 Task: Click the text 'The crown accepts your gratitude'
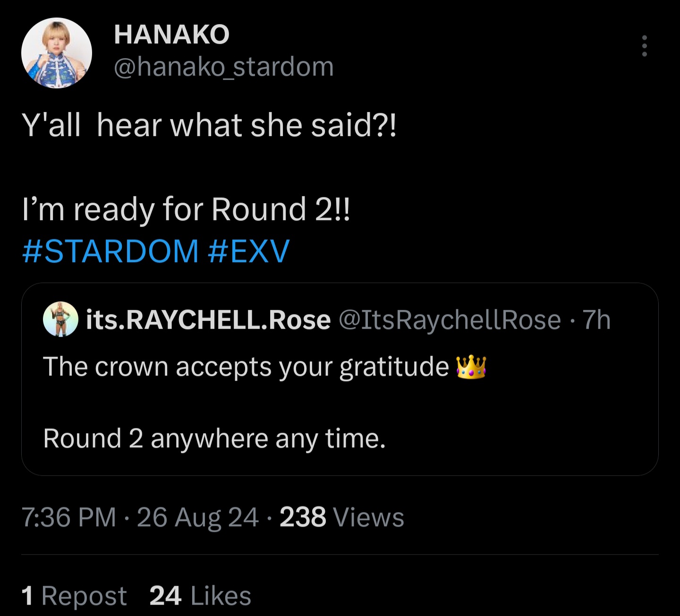click(x=246, y=367)
